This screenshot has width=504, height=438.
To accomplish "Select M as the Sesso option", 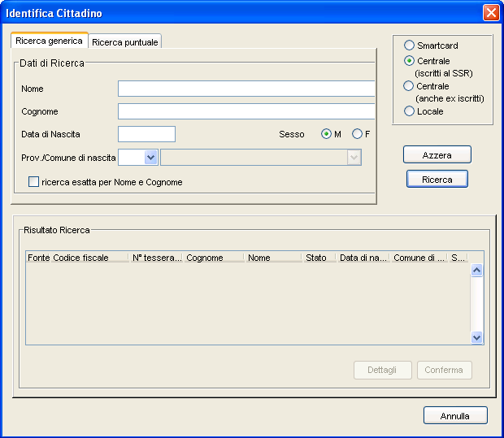I will click(x=327, y=134).
